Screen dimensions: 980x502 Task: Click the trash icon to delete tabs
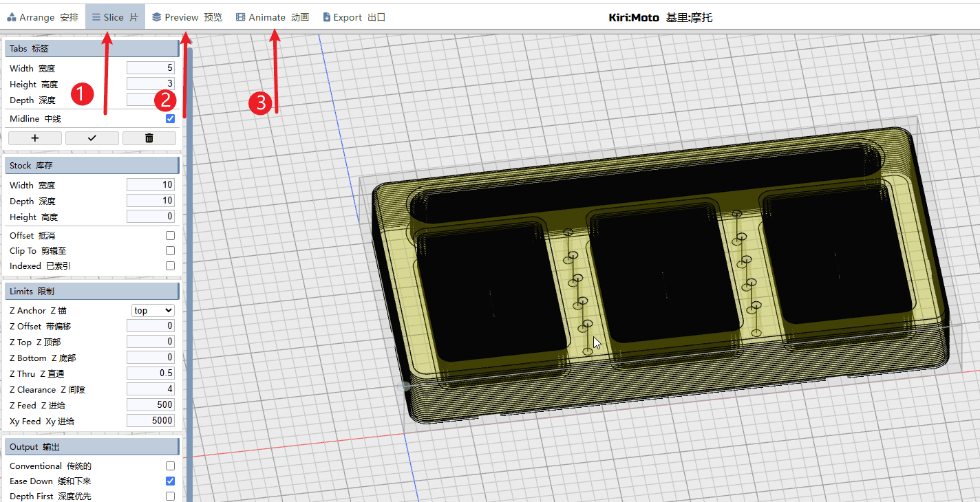149,138
